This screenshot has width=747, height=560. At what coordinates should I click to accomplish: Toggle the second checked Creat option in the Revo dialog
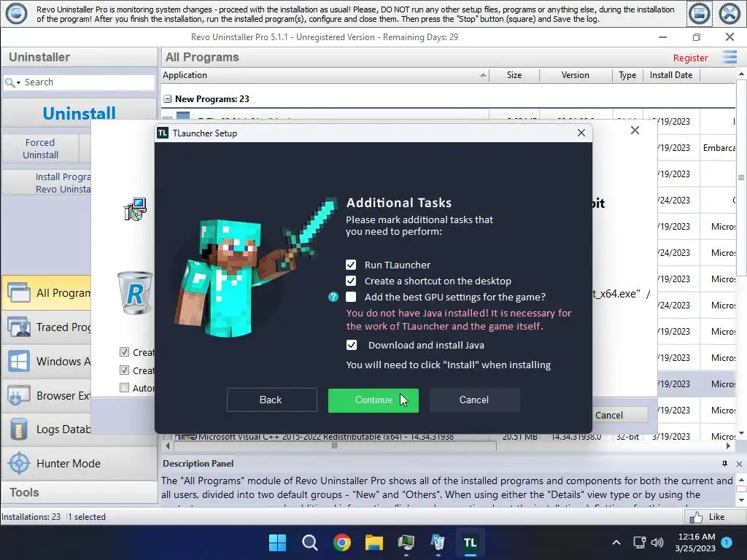124,370
